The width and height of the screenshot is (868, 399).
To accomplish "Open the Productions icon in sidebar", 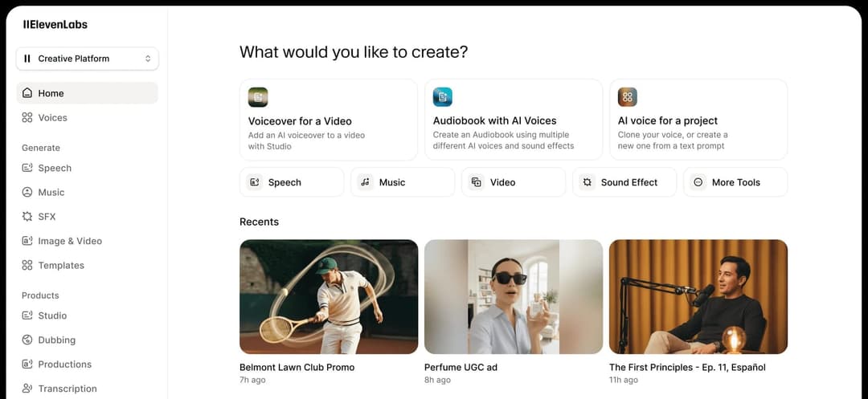I will [x=27, y=364].
